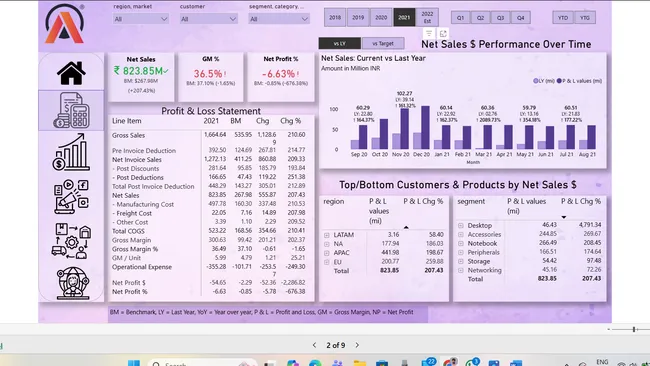Sort by segment table P & L Chg % header
Image resolution: width=650 pixels, height=366 pixels.
click(x=581, y=201)
